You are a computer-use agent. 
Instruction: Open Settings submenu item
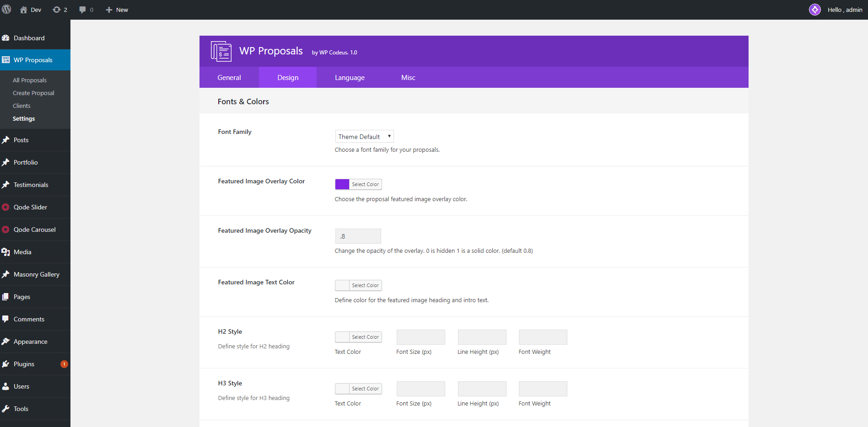click(24, 118)
